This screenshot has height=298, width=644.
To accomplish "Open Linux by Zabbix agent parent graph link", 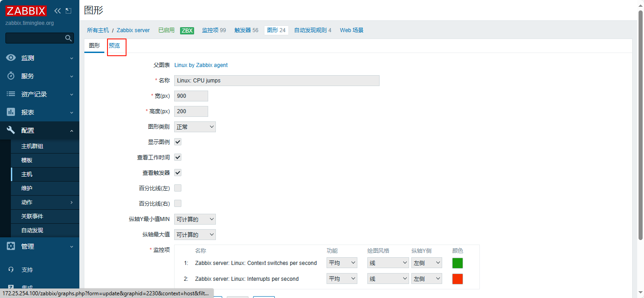I will 201,65.
